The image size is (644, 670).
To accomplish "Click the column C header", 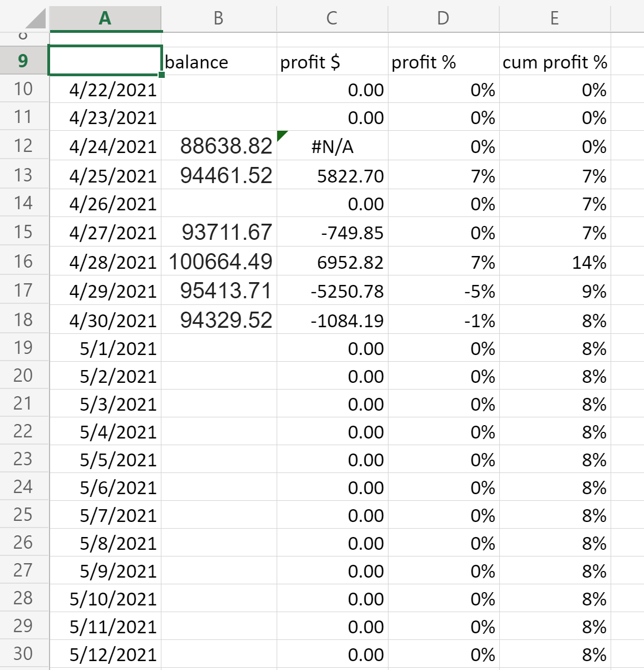I will click(332, 18).
